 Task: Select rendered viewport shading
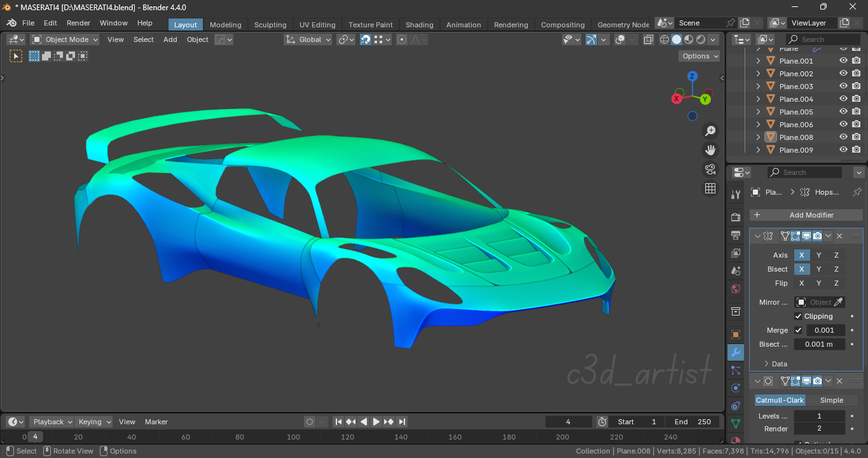(701, 39)
